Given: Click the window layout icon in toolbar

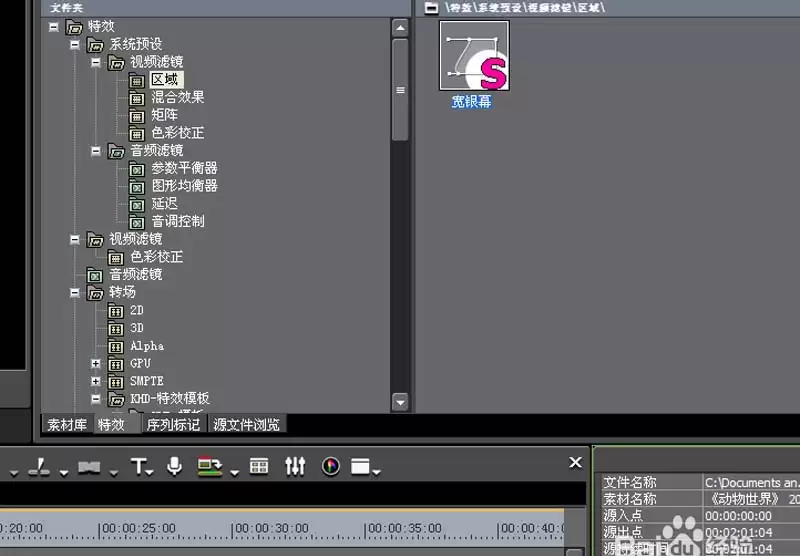Looking at the screenshot, I should click(360, 466).
